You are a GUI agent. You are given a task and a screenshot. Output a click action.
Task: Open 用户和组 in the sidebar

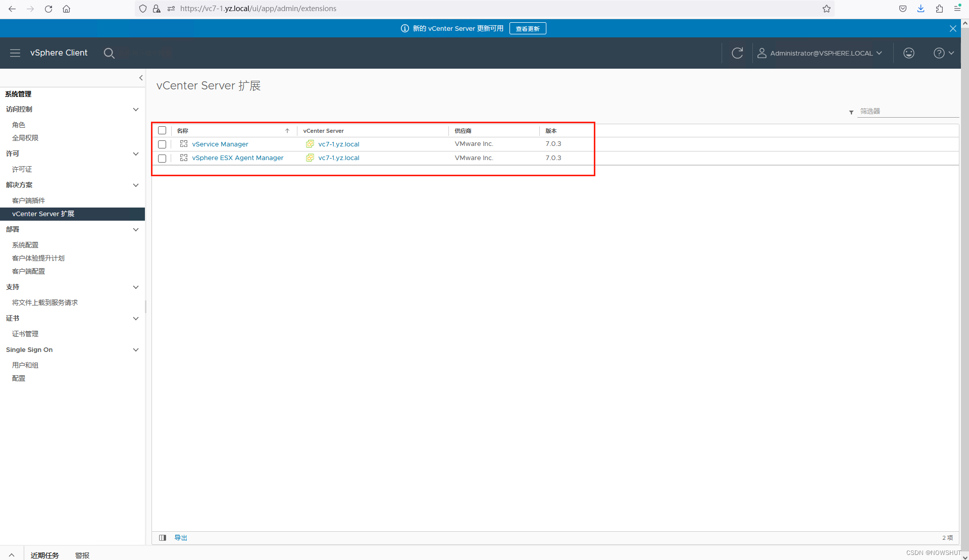tap(25, 365)
